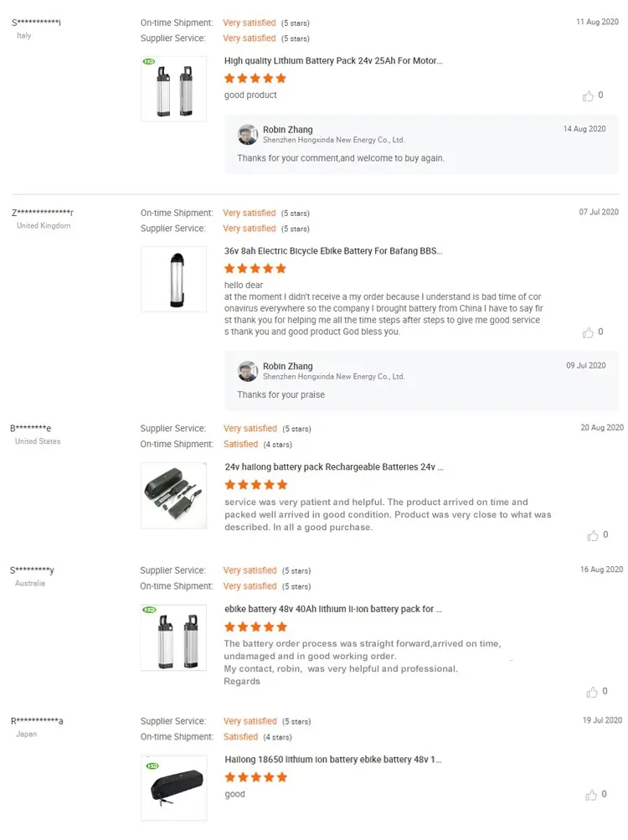Open the 36v 8ah bottle battery thumbnail

click(x=173, y=280)
